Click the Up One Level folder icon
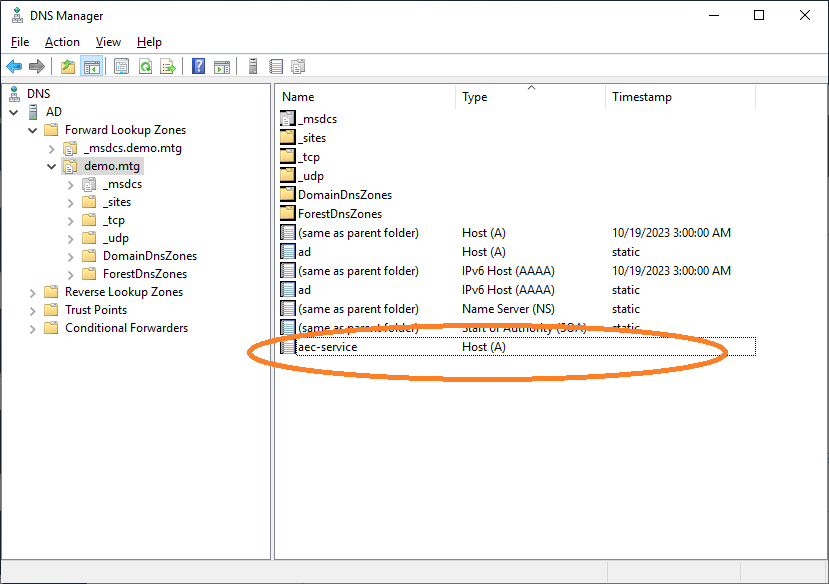The image size is (829, 584). (x=67, y=66)
